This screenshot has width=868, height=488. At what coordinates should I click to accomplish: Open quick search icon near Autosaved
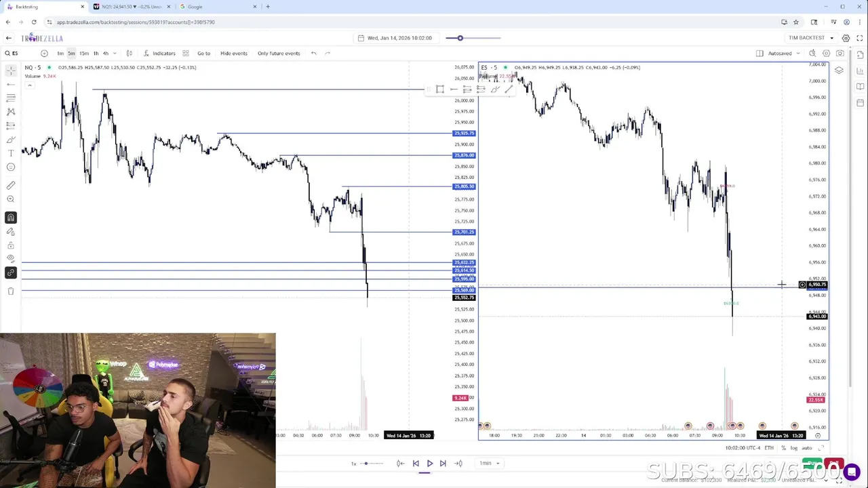point(812,54)
